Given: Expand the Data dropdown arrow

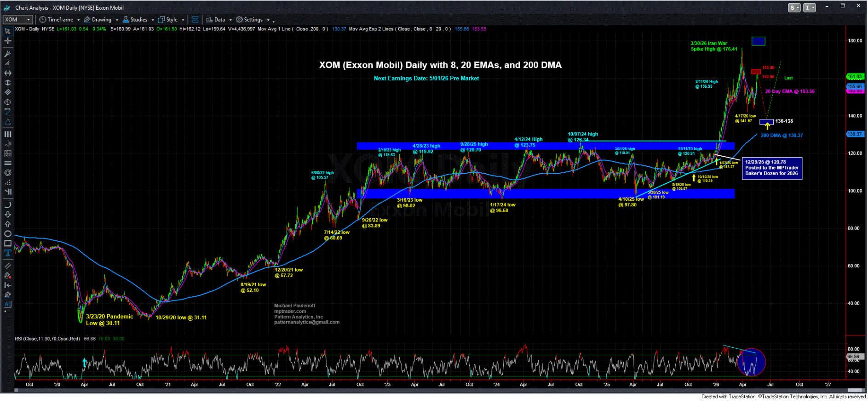Looking at the screenshot, I should pos(230,20).
